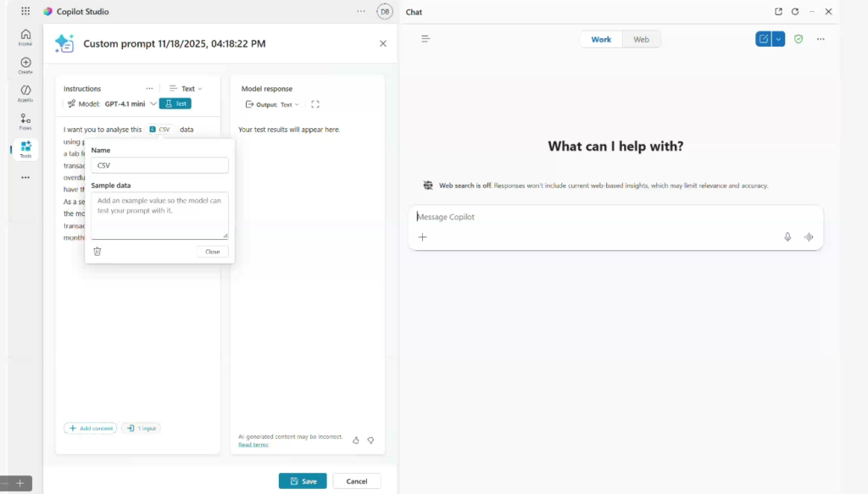Viewport: 868px width, 494px height.
Task: Show more sidebar items ellipsis
Action: pyautogui.click(x=25, y=178)
